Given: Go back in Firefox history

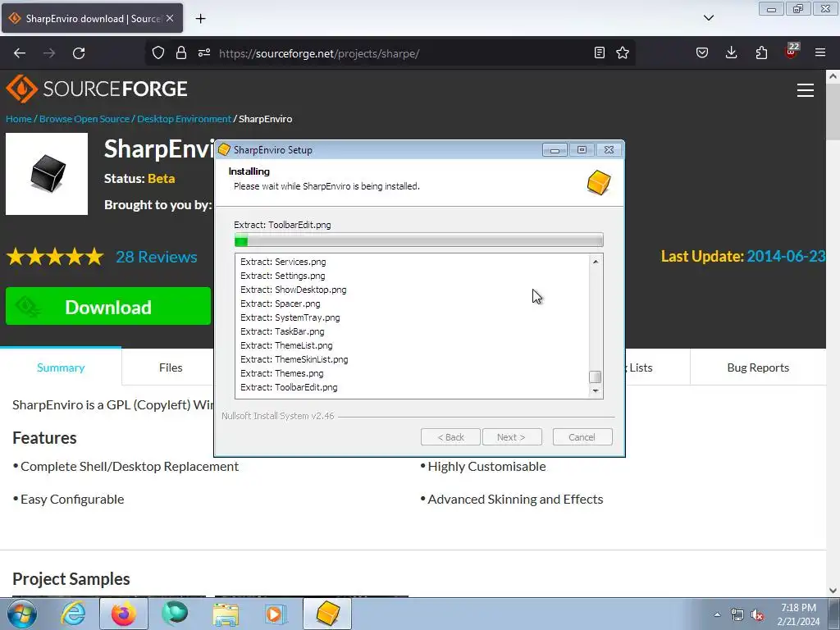Looking at the screenshot, I should (x=20, y=53).
